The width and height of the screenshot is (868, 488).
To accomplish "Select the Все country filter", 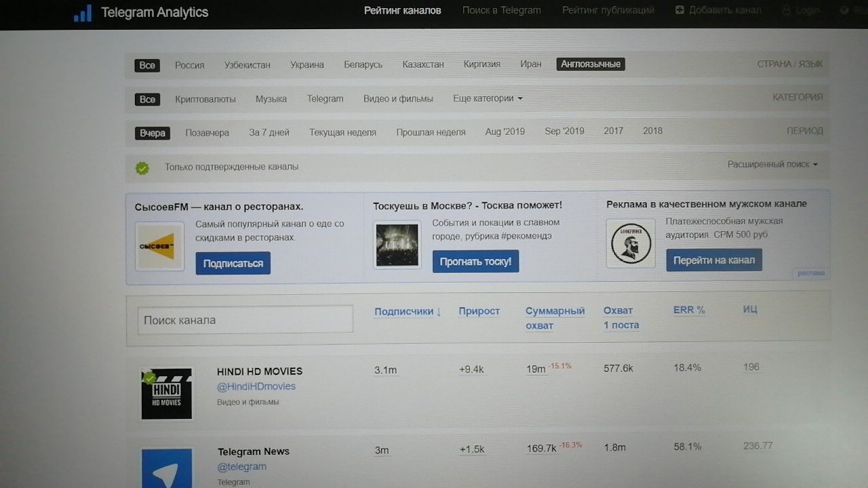I will [147, 65].
